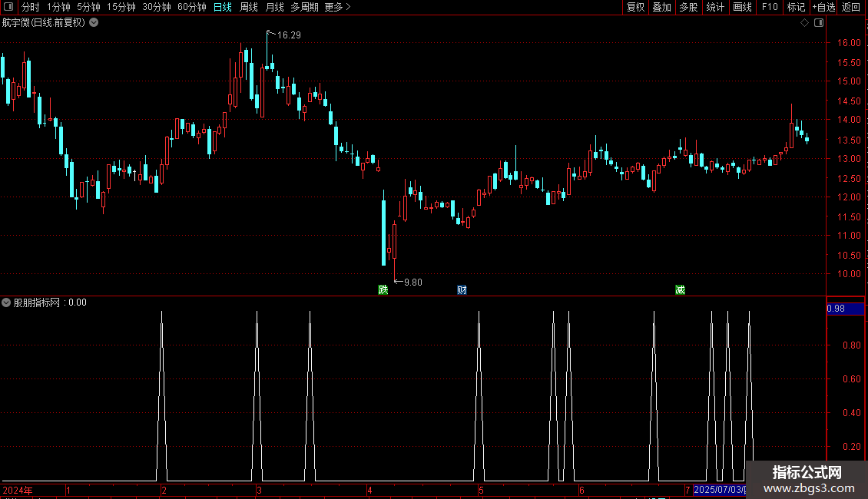The image size is (868, 499).
Task: Click the 股朋指标网 indicator name
Action: coord(37,302)
